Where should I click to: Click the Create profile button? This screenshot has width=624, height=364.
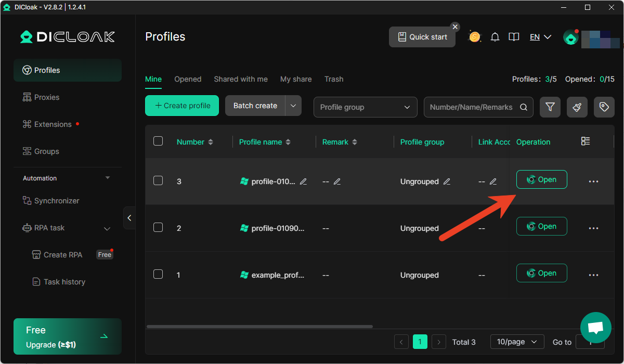(x=182, y=106)
